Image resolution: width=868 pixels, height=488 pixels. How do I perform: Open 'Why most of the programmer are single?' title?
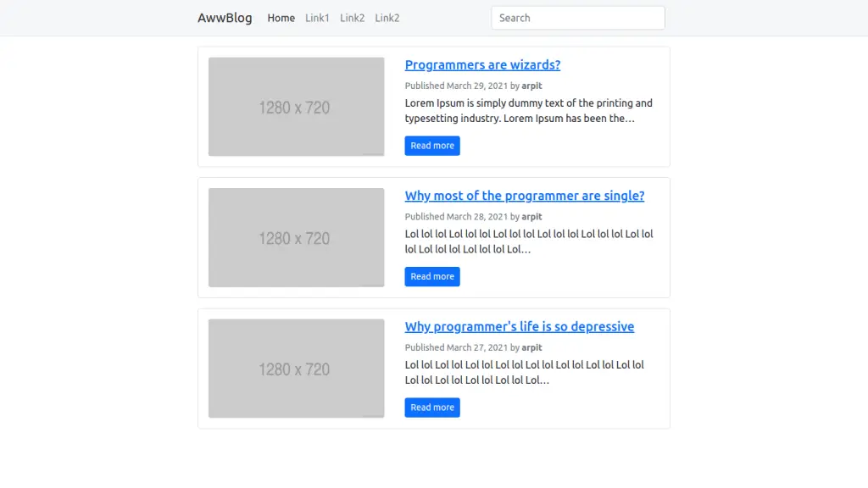tap(525, 196)
